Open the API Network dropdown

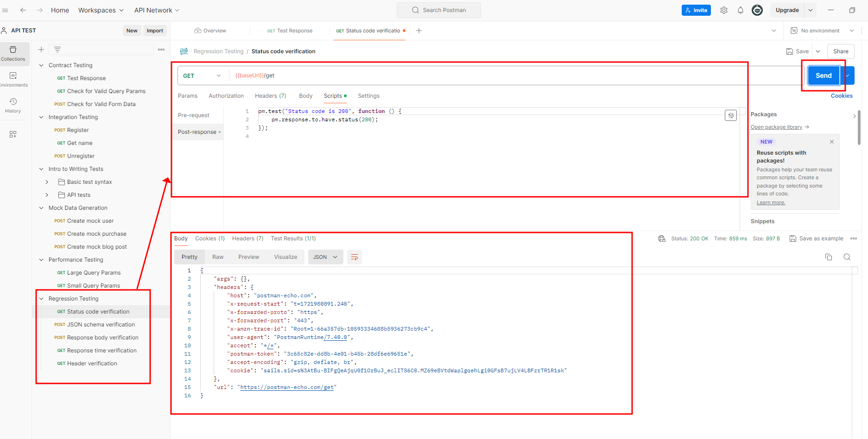(157, 10)
